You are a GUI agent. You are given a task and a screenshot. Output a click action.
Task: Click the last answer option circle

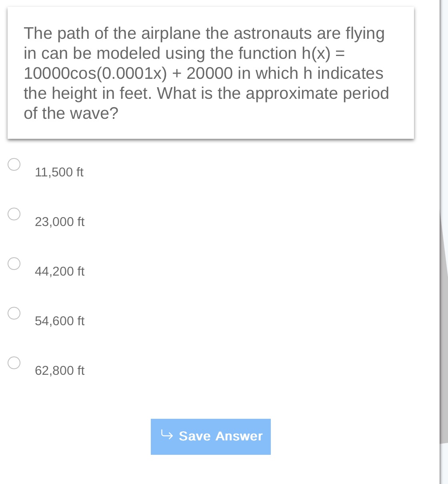click(14, 362)
